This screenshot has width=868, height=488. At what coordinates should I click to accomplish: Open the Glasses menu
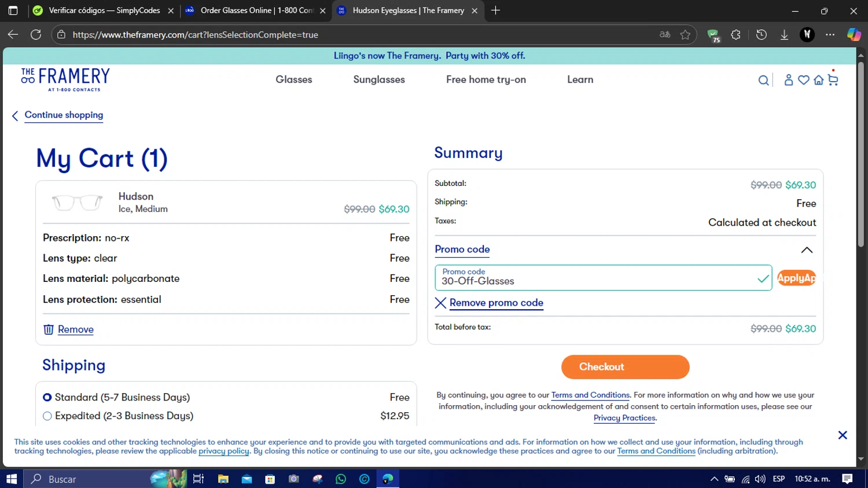point(294,80)
